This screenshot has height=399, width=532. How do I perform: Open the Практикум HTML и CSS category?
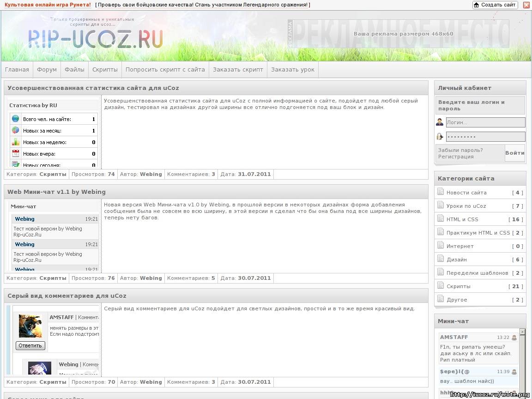(x=478, y=233)
